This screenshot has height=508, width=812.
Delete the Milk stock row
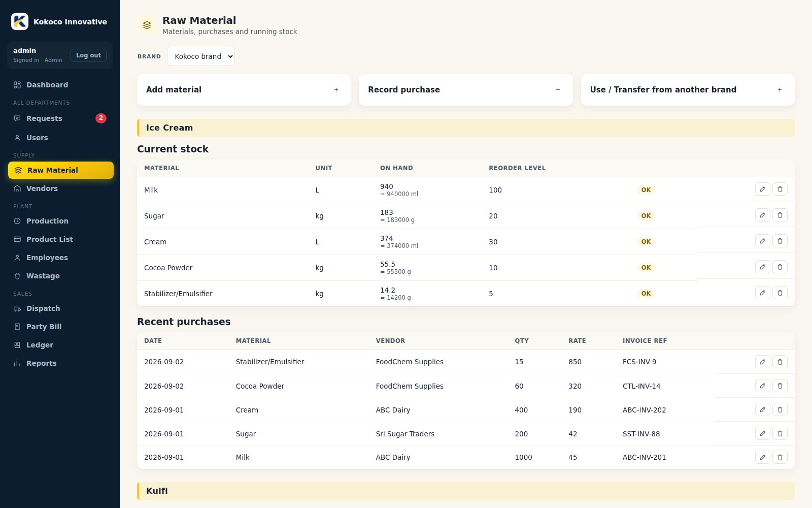[x=780, y=189]
